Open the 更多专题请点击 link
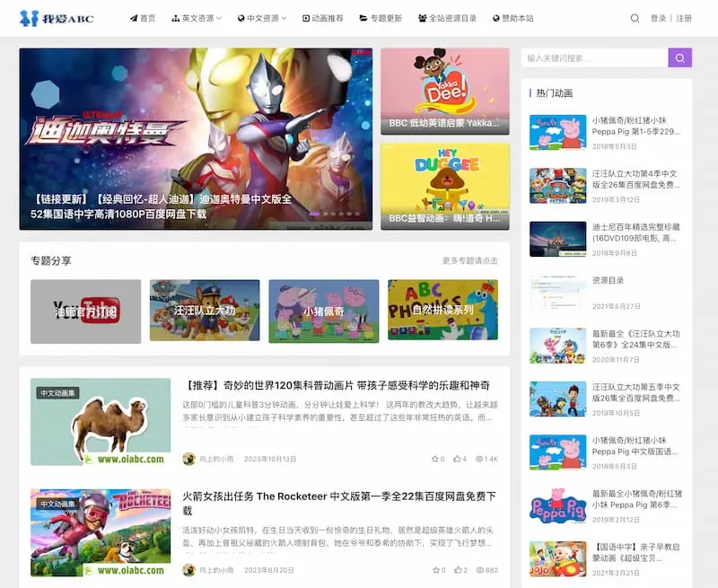Screen dimensions: 718x588 (x=469, y=261)
